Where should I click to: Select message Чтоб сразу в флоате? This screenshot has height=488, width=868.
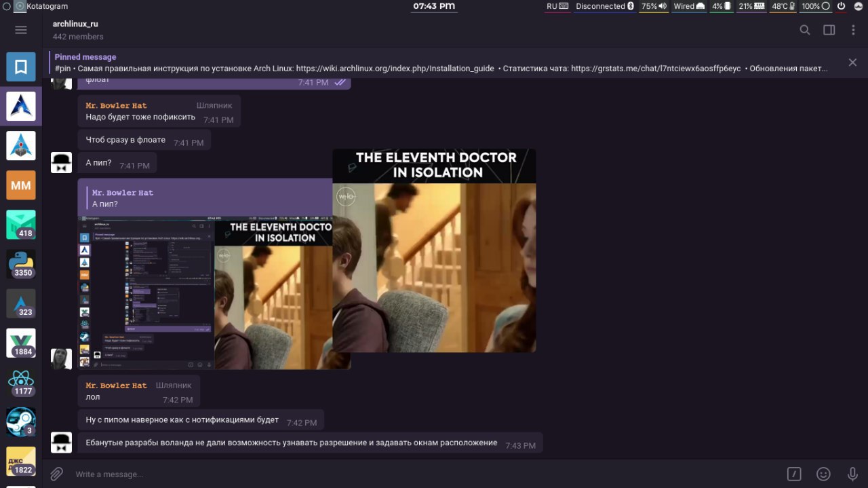click(x=144, y=140)
